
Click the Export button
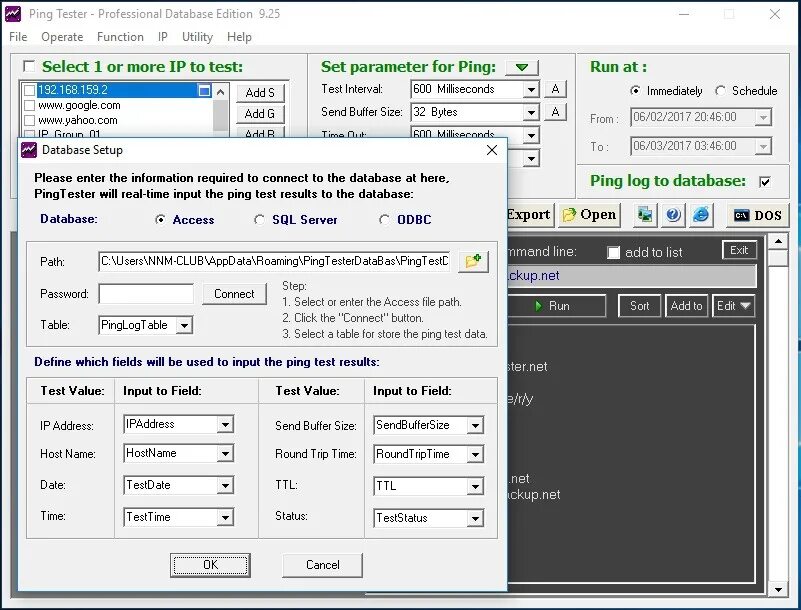[x=529, y=215]
